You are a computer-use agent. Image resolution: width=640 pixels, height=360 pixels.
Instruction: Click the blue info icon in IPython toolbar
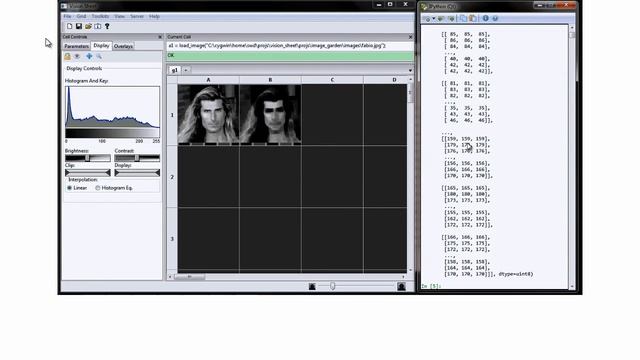485,18
